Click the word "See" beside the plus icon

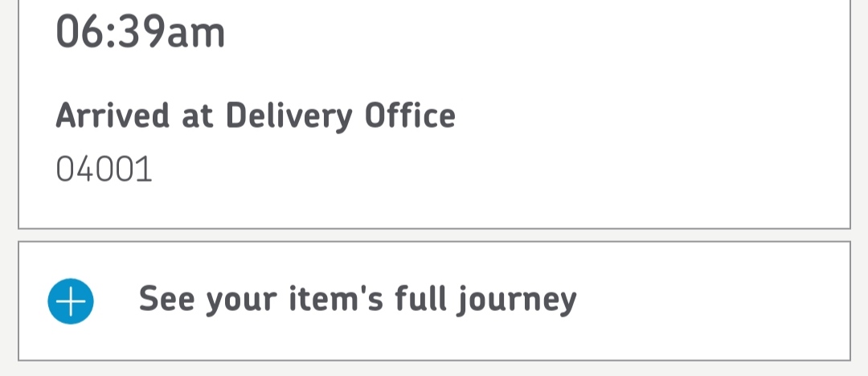coord(166,299)
